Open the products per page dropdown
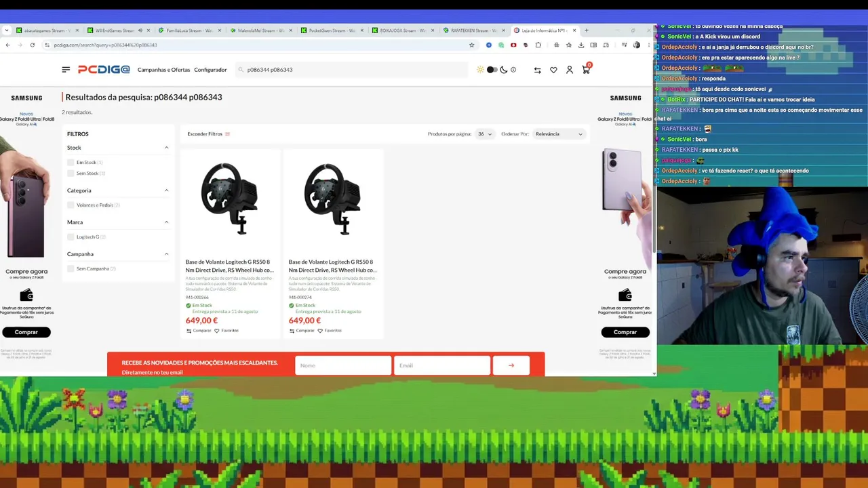Viewport: 868px width, 488px height. (x=485, y=134)
